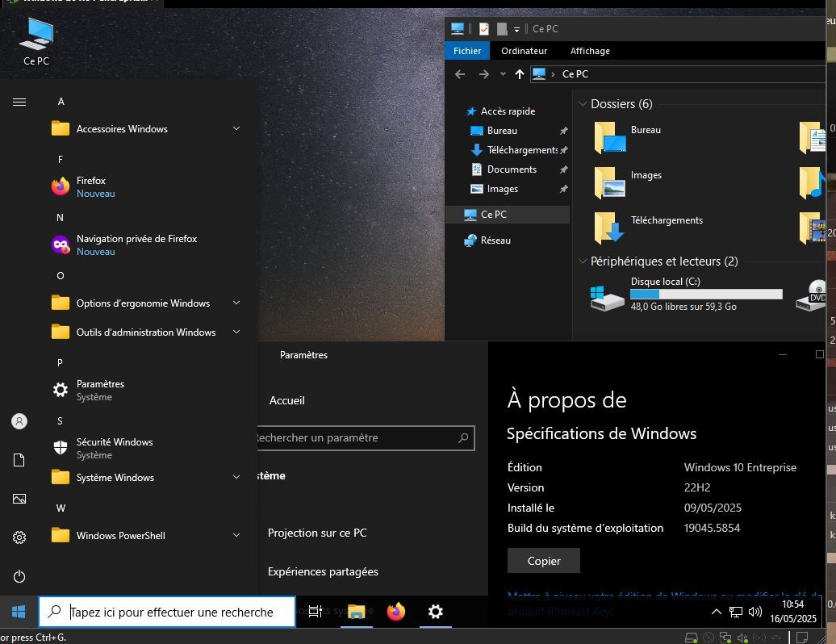Show hidden tray icons chevron

717,612
